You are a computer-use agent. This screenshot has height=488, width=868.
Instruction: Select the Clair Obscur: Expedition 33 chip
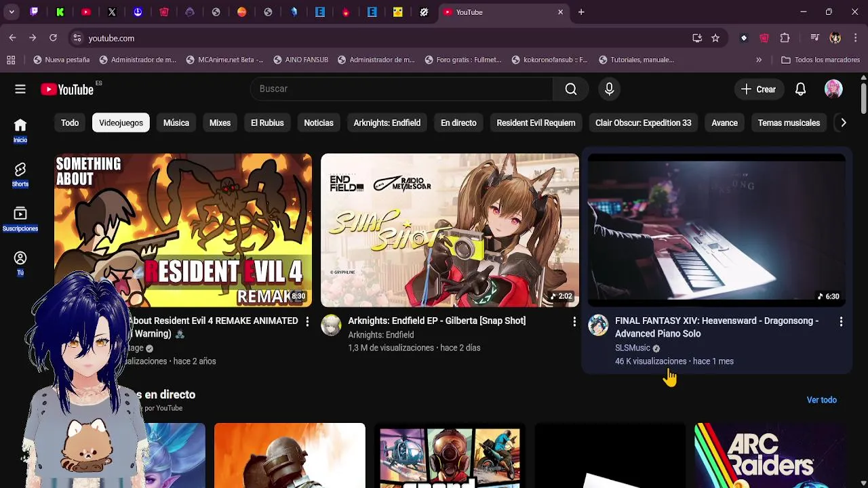point(644,123)
